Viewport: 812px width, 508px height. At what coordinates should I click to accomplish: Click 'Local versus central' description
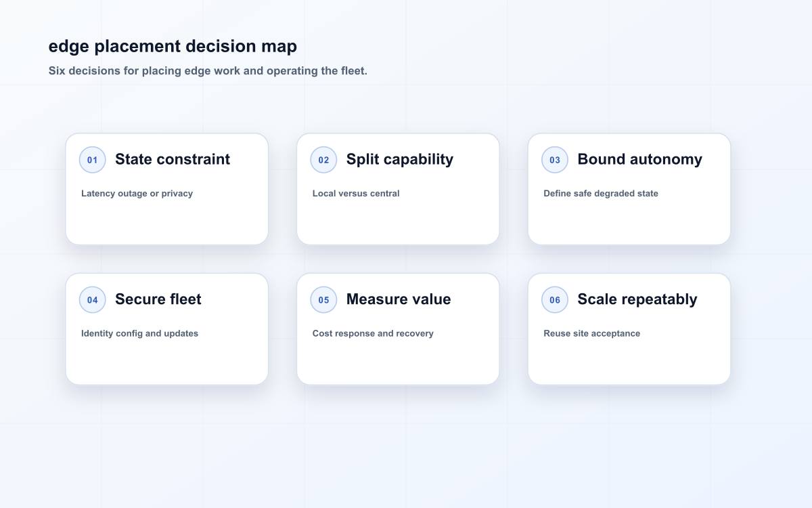tap(356, 194)
